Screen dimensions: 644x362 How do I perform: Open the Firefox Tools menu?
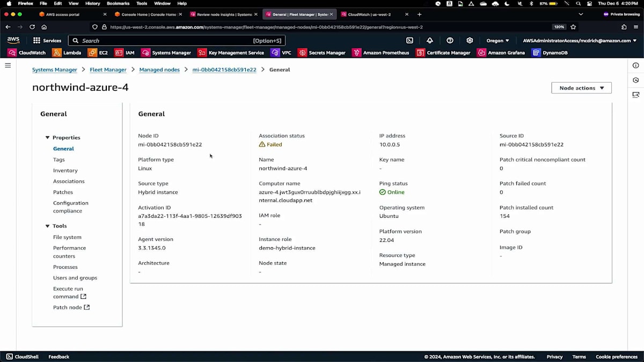[142, 3]
